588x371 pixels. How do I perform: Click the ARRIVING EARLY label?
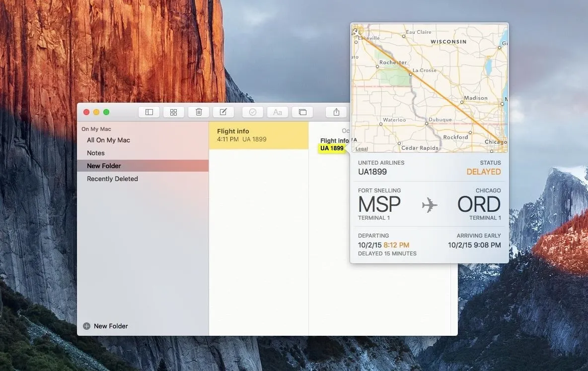tap(479, 236)
